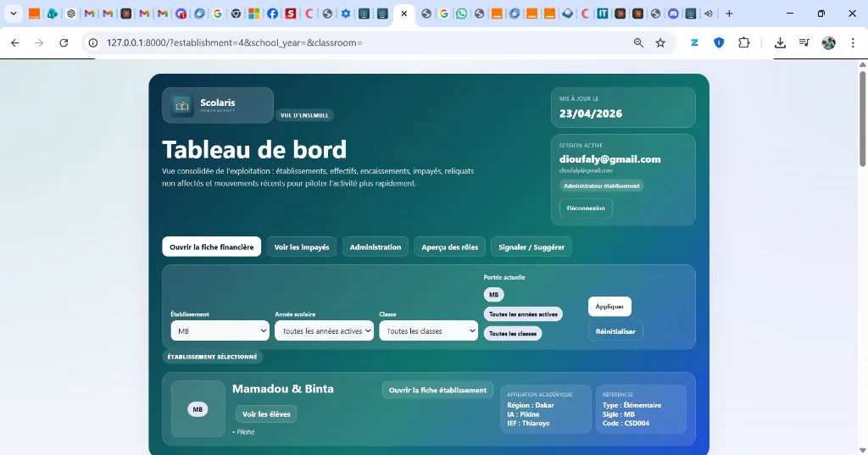Viewport: 868px width, 455px height.
Task: Show browser downloads
Action: pyautogui.click(x=780, y=42)
